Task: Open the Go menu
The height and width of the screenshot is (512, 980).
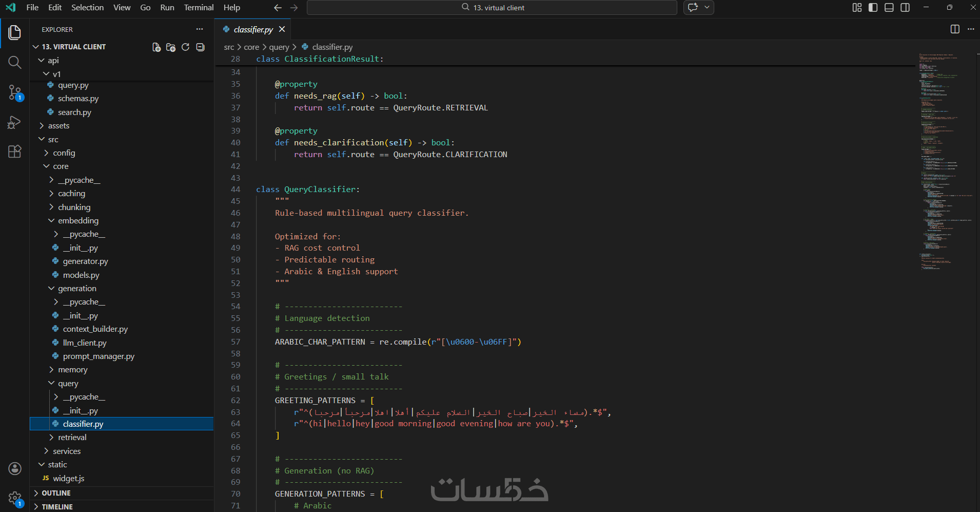Action: point(145,8)
